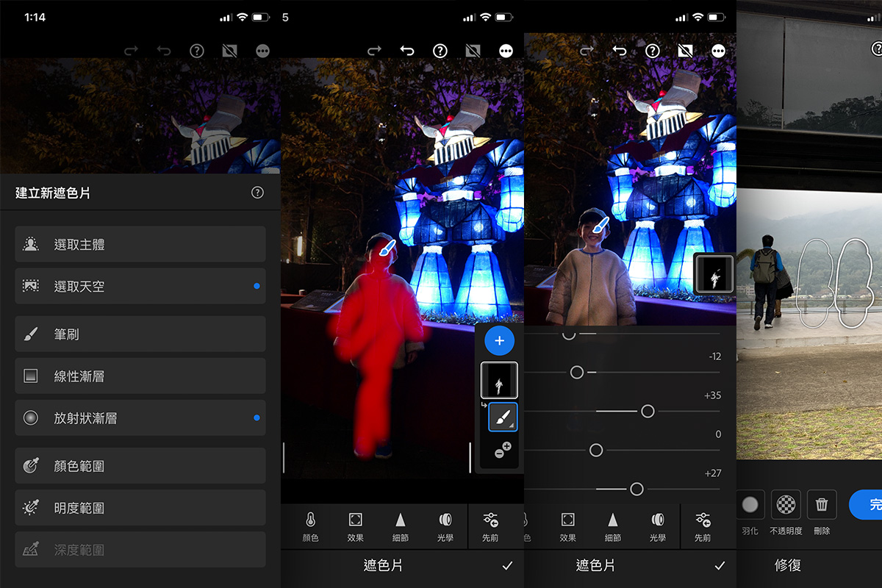Open more options in first phone screen
The width and height of the screenshot is (882, 588).
262,51
